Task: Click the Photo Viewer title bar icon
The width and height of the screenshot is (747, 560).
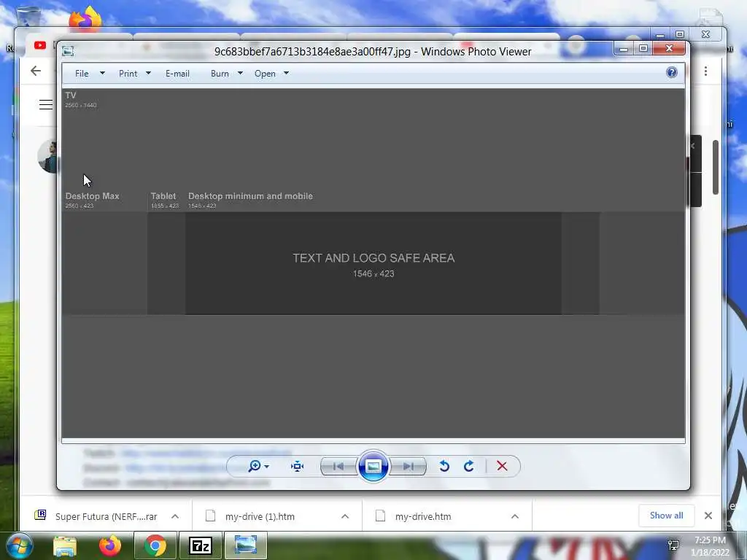Action: [x=68, y=51]
